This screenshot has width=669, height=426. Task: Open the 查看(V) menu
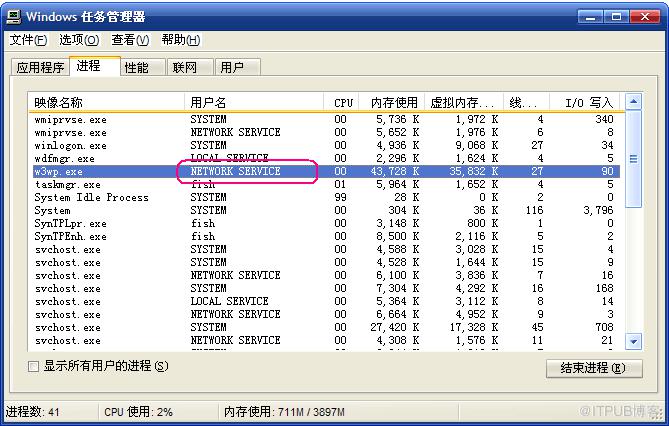[x=130, y=40]
